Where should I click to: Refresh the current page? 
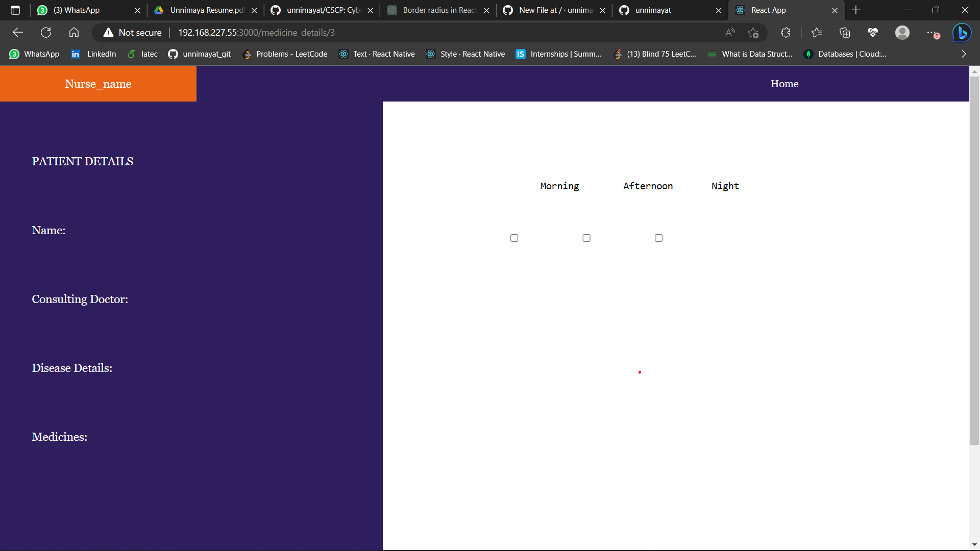pyautogui.click(x=45, y=32)
